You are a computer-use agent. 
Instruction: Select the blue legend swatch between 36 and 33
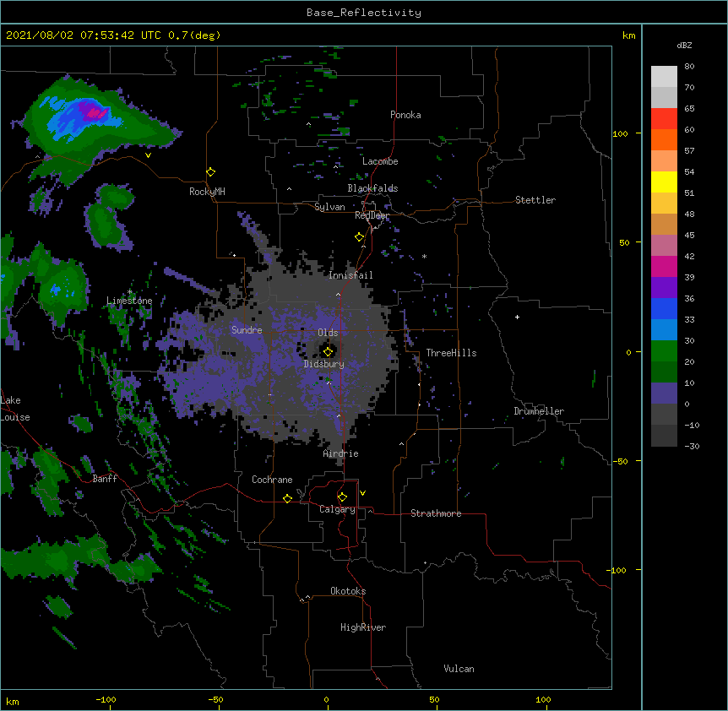pos(664,308)
